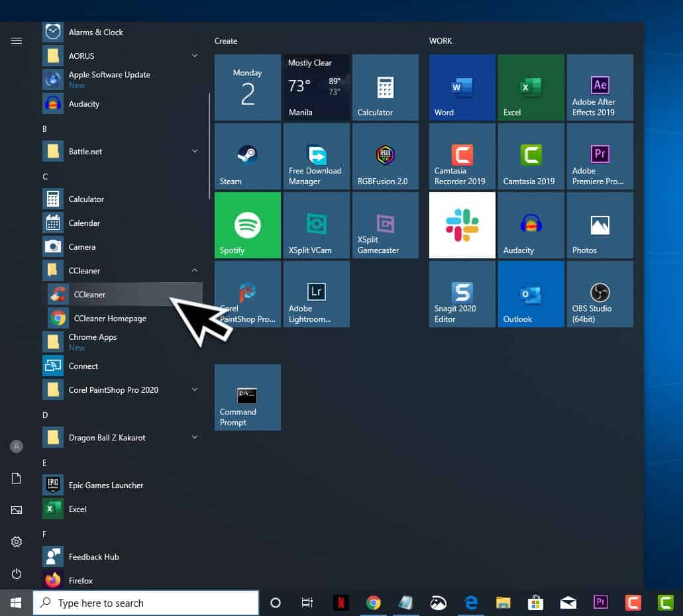Open the Camtasia 2019 tile
Image resolution: width=683 pixels, height=616 pixels.
pyautogui.click(x=531, y=156)
